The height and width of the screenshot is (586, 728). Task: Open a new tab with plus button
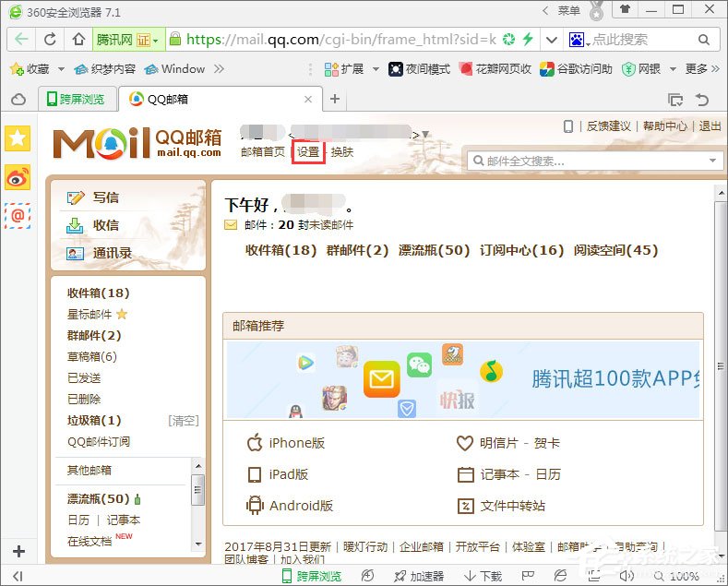(335, 99)
